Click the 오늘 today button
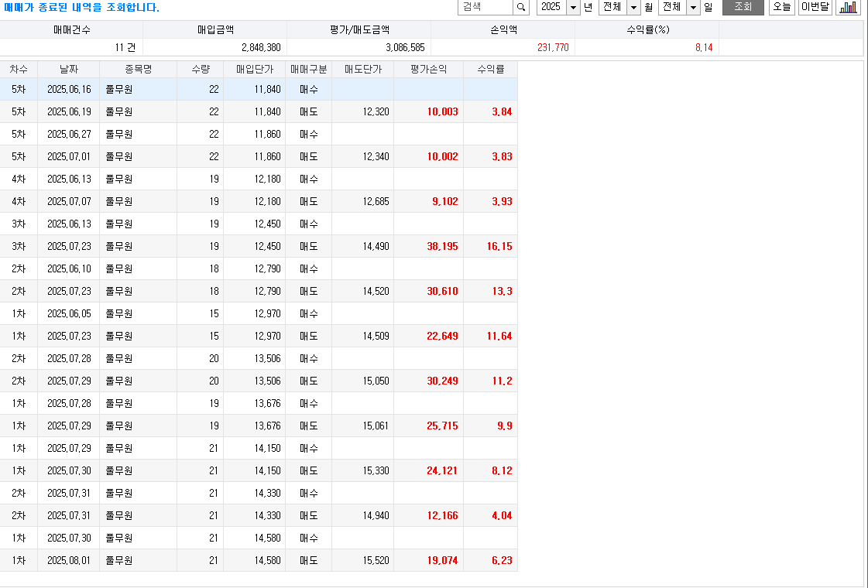Viewport: 868px width, 588px height. [x=781, y=7]
